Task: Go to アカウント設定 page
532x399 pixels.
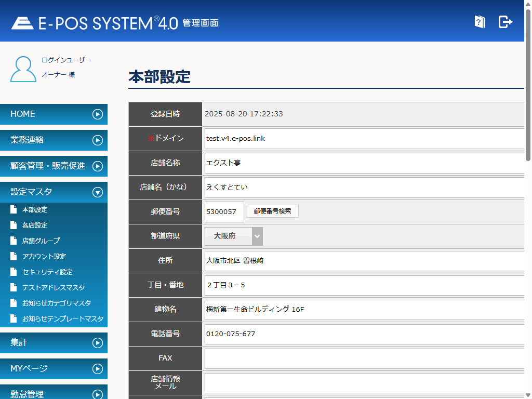Action: coord(44,257)
